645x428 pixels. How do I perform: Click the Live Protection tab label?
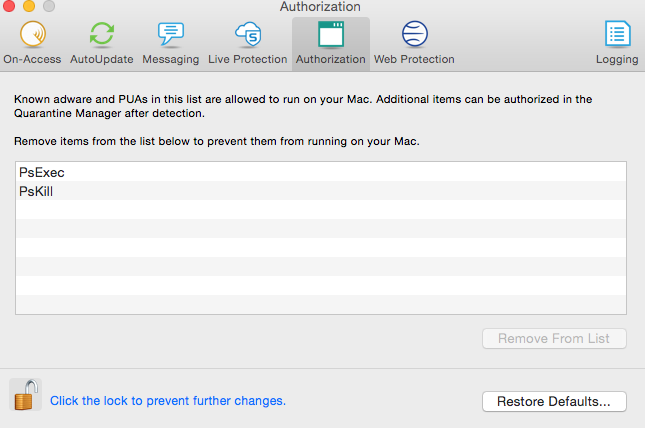[248, 59]
